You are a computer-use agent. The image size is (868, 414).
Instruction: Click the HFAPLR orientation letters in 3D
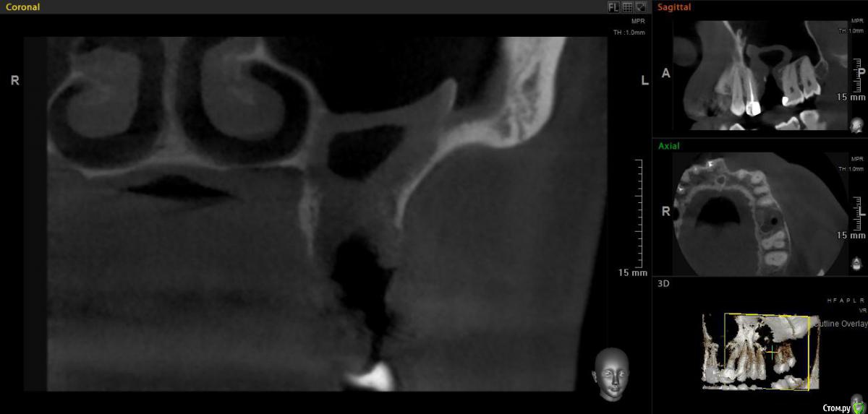846,300
